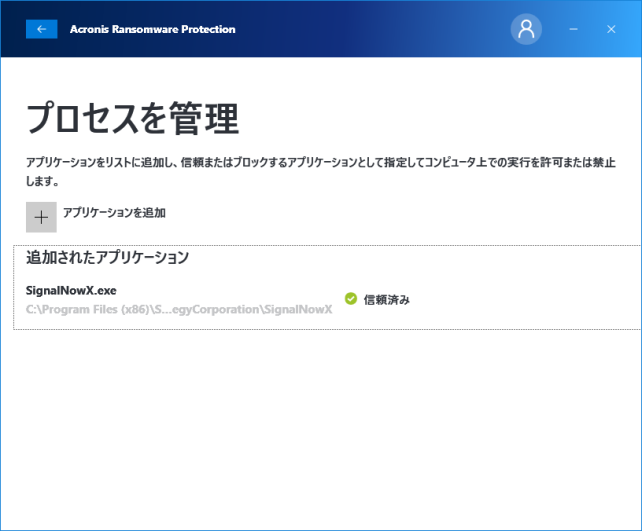Click the SignalNowX file path text
Screen dimensions: 642x531
point(179,310)
